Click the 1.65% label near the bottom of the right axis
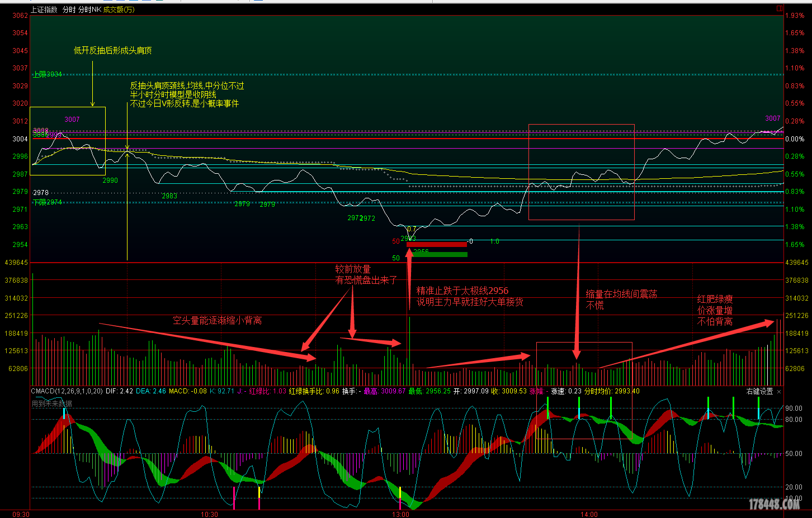The image size is (812, 518). [x=795, y=245]
